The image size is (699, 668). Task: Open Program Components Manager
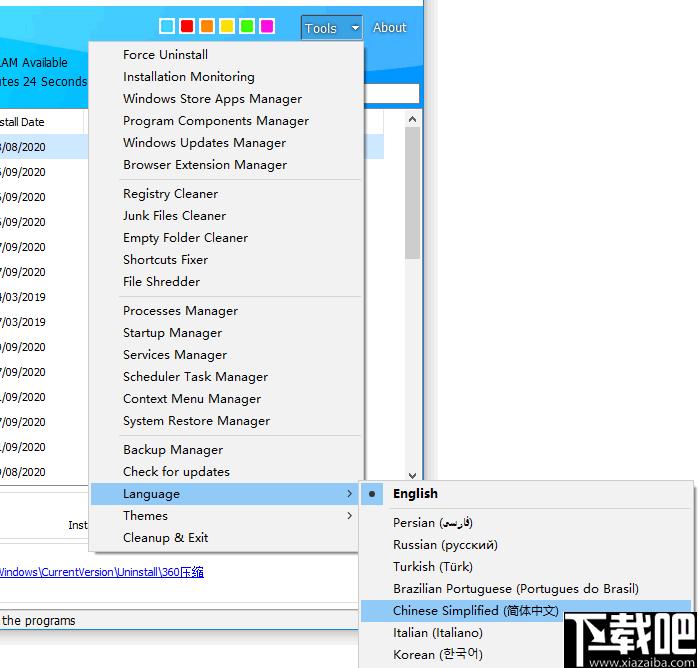coord(226,121)
